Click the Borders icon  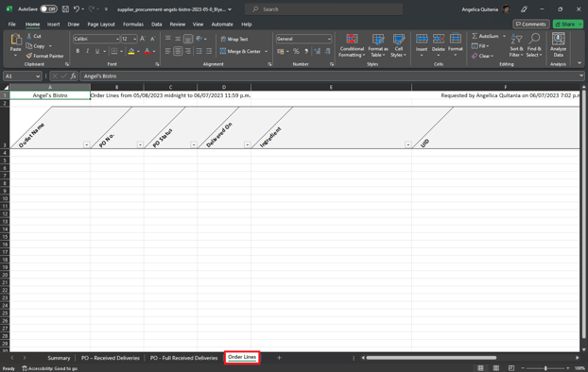(x=114, y=51)
